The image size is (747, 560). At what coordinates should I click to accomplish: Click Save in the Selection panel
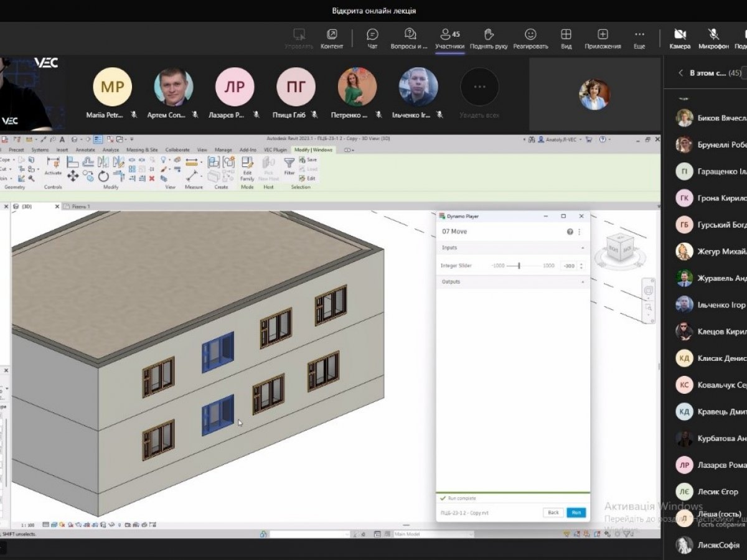click(308, 159)
